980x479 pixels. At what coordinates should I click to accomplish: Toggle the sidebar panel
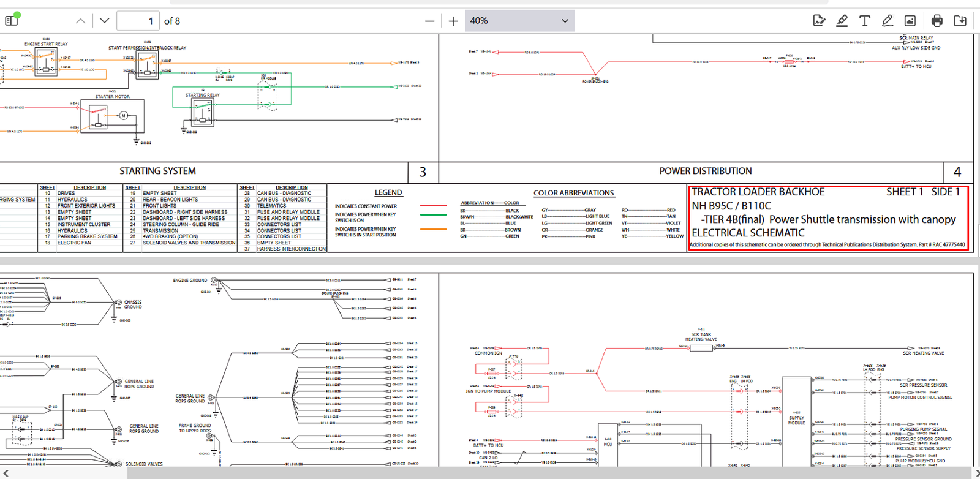coord(12,21)
